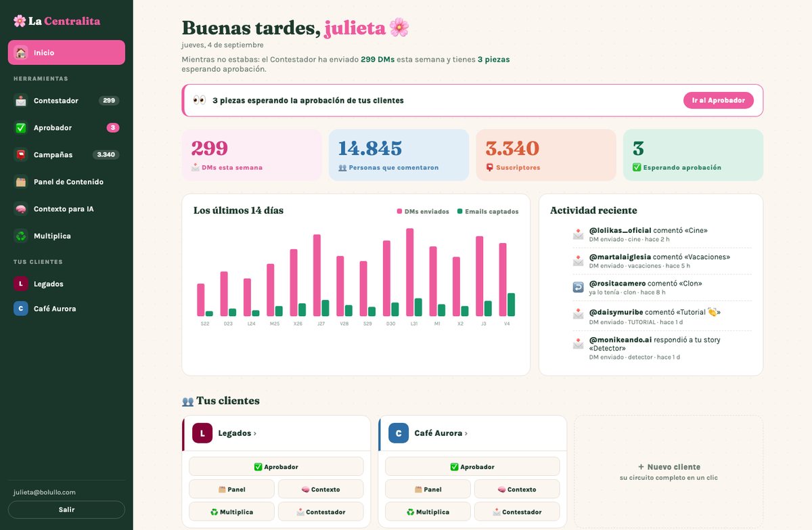Click '@monikeando.ai' username in recent activity
The image size is (812, 530).
pos(620,340)
